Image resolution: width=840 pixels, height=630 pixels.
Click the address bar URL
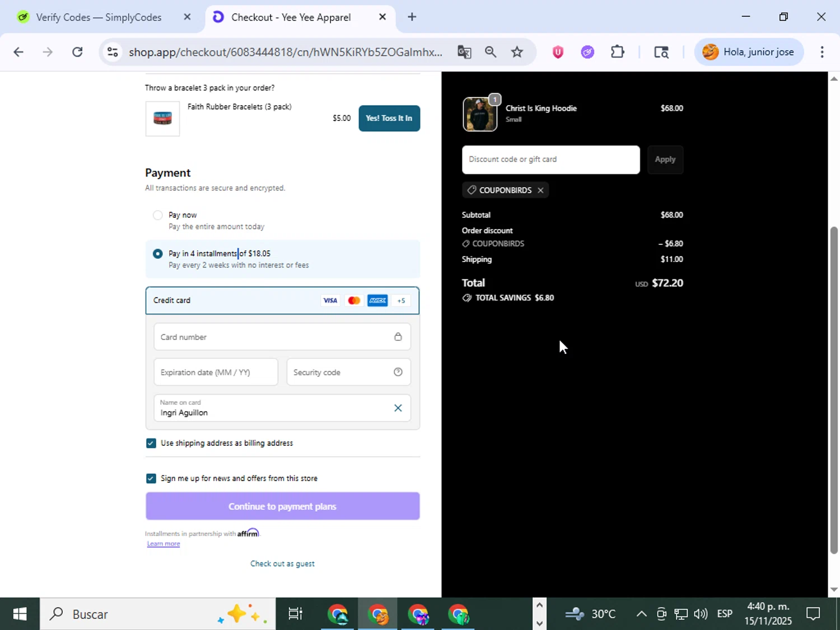point(286,52)
